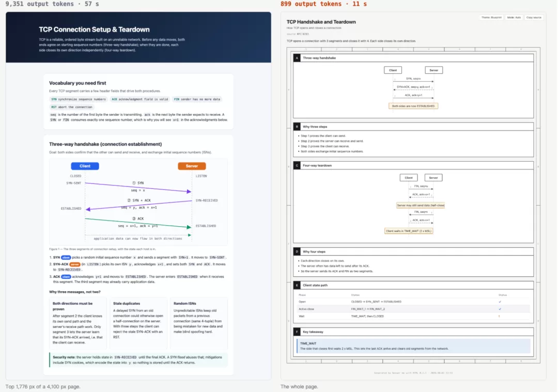Viewport: 558px width, 392px height.
Task: Select the "Both sides are now ESTABLISHED" note
Action: pyautogui.click(x=413, y=106)
